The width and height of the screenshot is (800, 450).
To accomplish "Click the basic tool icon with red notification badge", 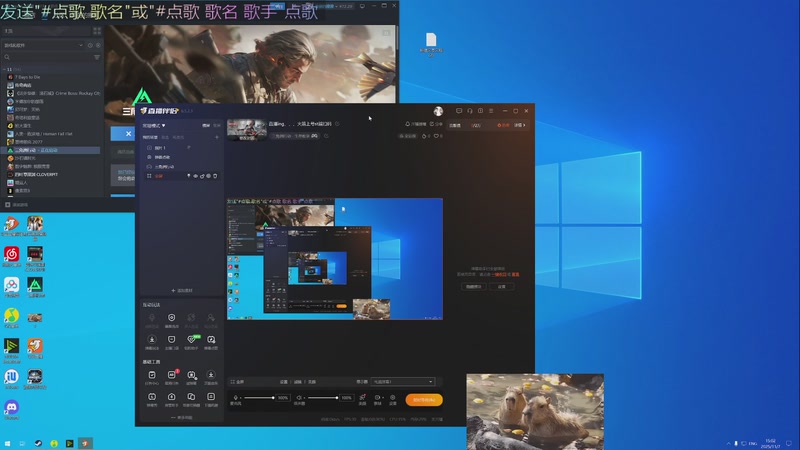I will click(172, 375).
